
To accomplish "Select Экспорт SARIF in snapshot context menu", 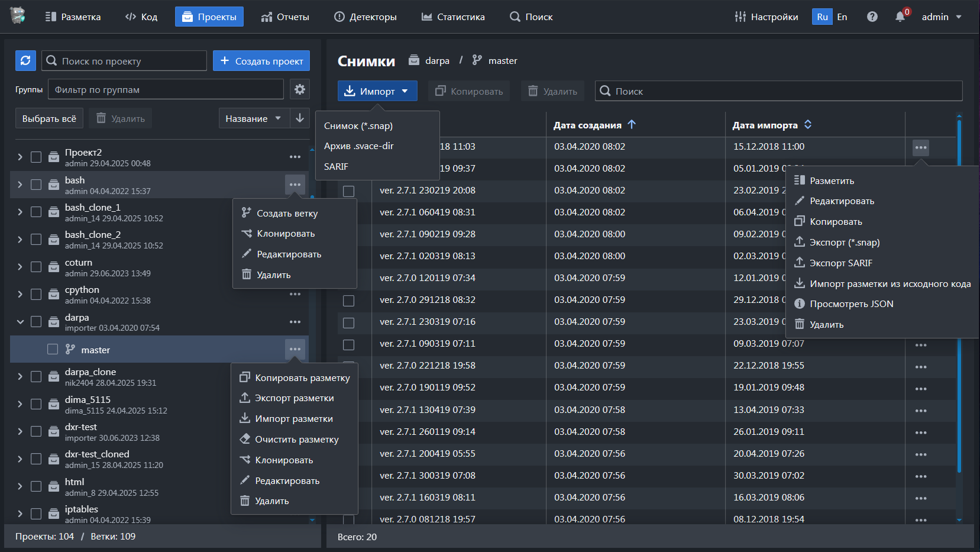I will pos(840,263).
